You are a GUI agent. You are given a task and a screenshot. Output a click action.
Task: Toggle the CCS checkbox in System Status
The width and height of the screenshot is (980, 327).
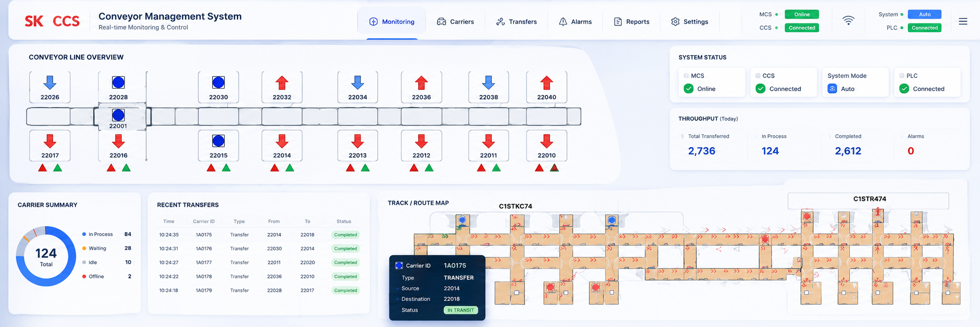(758, 75)
